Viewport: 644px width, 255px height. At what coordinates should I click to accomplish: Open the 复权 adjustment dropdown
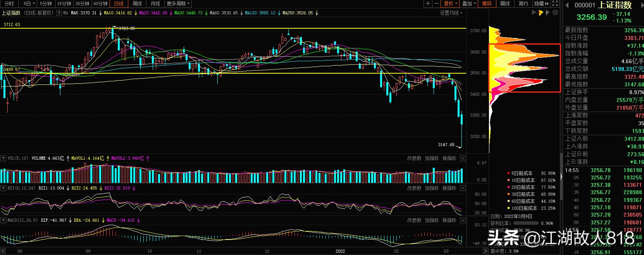pyautogui.click(x=451, y=3)
